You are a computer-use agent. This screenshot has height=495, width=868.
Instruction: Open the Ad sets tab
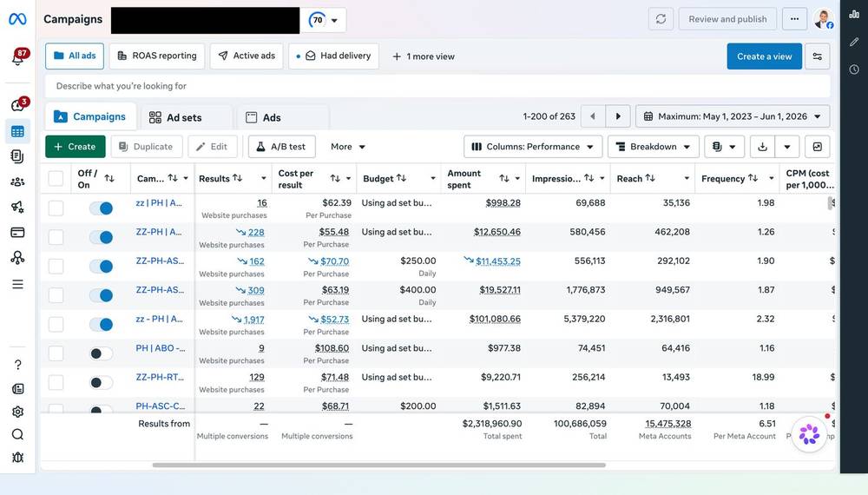tap(185, 117)
